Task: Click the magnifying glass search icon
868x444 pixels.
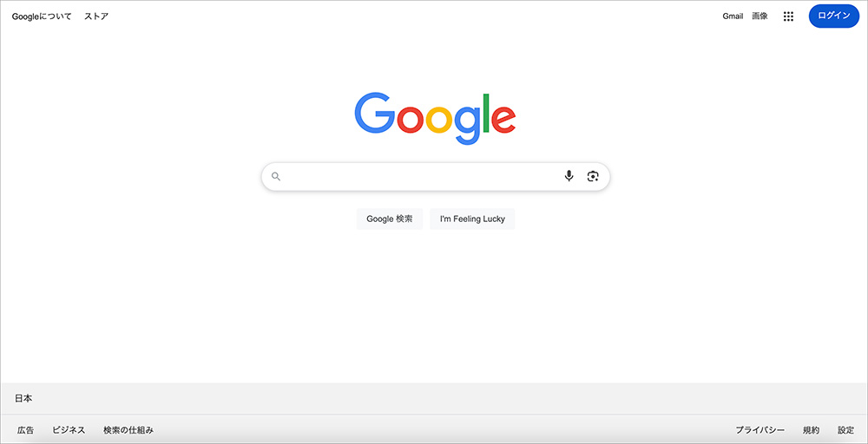Action: point(276,176)
